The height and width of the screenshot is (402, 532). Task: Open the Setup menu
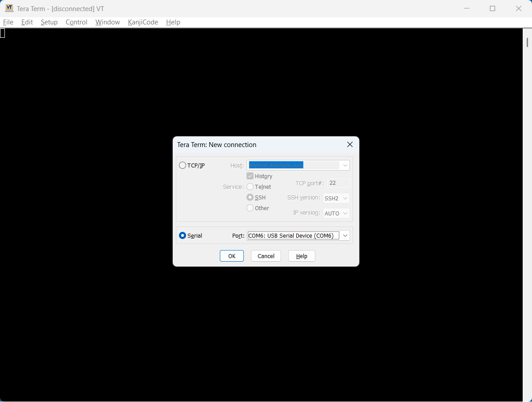coord(49,22)
